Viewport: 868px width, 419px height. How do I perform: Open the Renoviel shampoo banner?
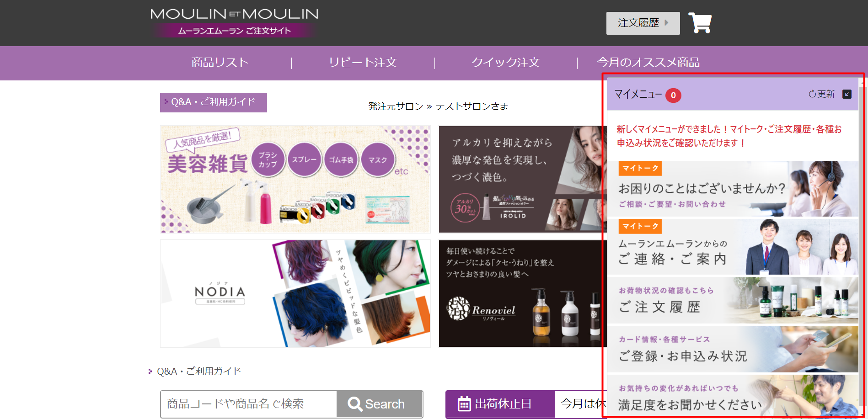(x=520, y=293)
